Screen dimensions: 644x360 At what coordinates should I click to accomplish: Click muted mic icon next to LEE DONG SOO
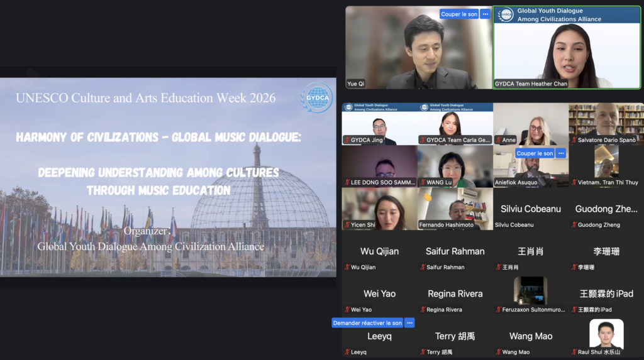pos(347,182)
